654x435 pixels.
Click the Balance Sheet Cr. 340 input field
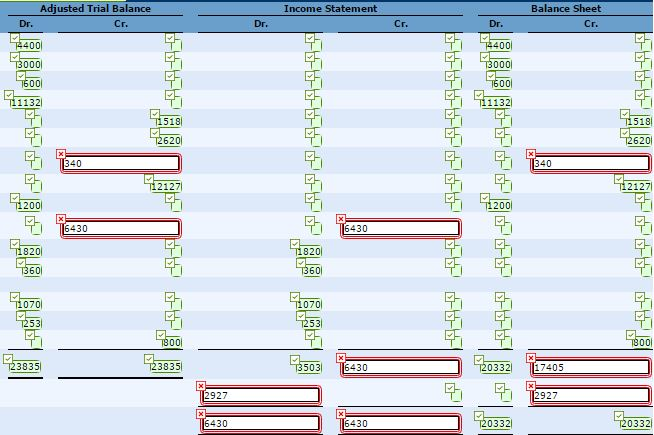(x=591, y=163)
